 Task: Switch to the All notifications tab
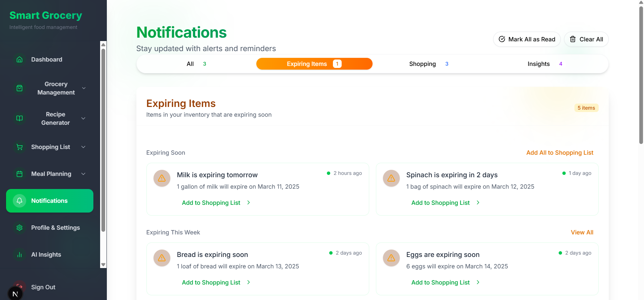coord(196,64)
